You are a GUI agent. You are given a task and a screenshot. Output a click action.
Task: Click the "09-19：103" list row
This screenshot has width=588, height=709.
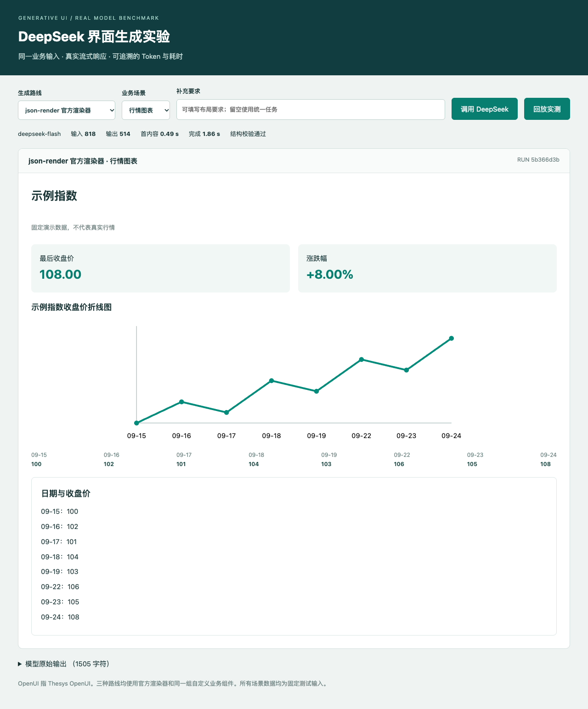pyautogui.click(x=60, y=572)
